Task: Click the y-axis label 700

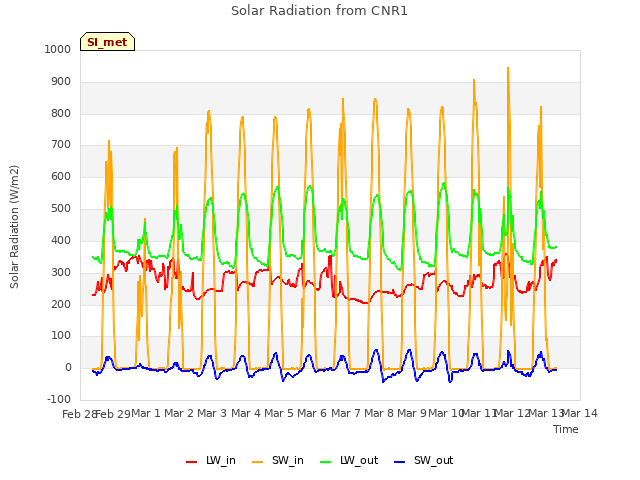Action: pyautogui.click(x=61, y=144)
